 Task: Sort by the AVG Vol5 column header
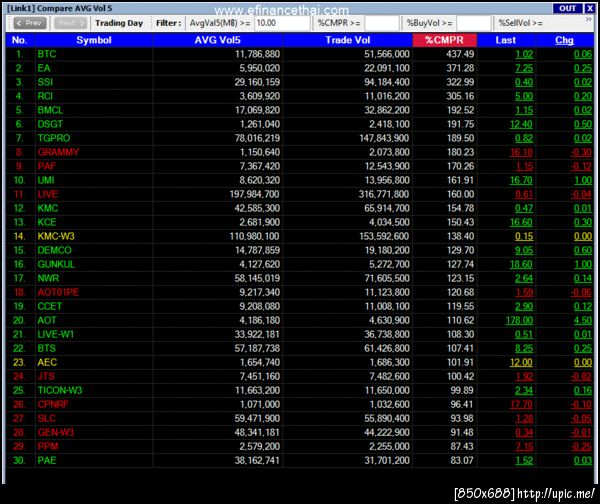click(x=217, y=40)
